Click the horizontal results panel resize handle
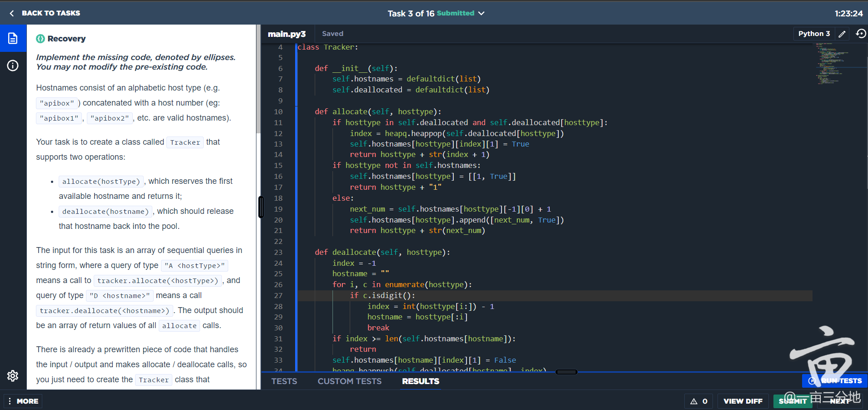 (567, 372)
